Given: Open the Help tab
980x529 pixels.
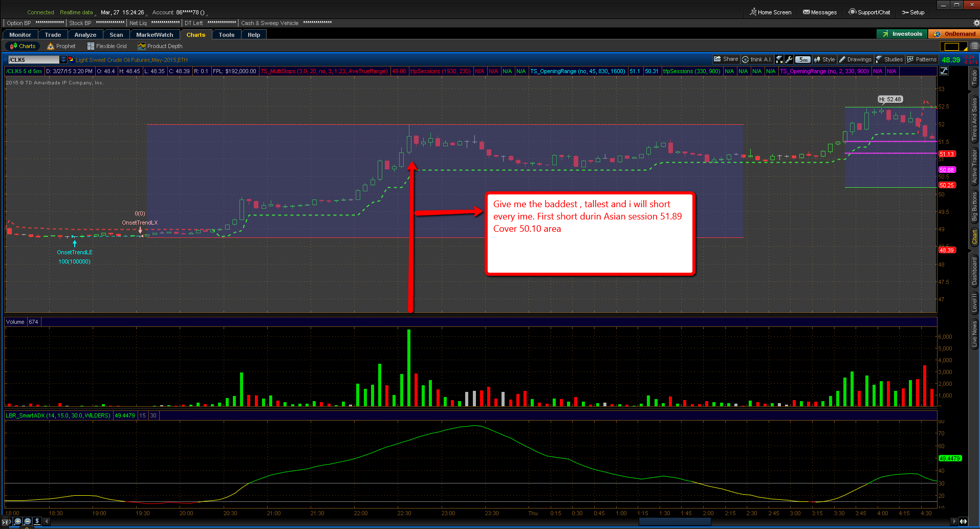Looking at the screenshot, I should pos(254,35).
